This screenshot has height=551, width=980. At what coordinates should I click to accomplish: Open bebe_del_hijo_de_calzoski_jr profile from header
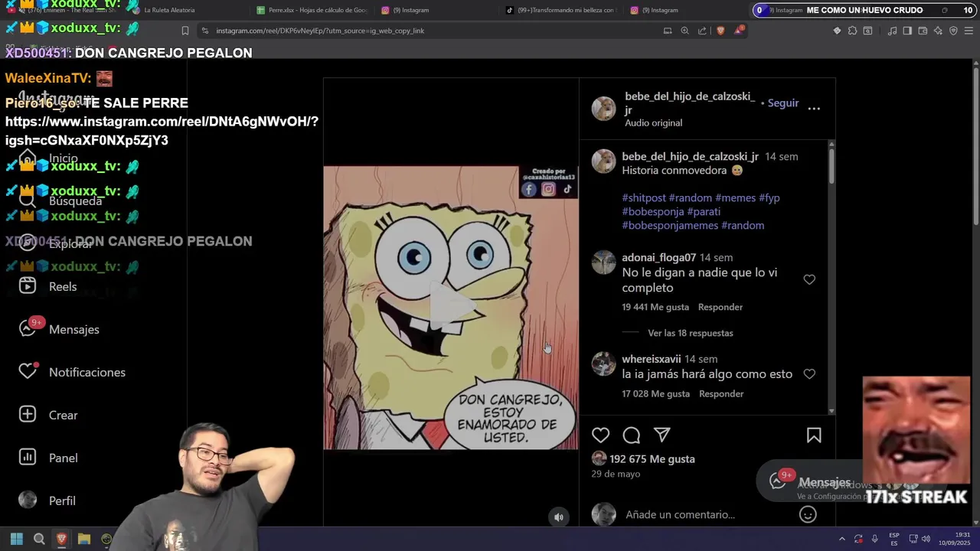tap(689, 103)
